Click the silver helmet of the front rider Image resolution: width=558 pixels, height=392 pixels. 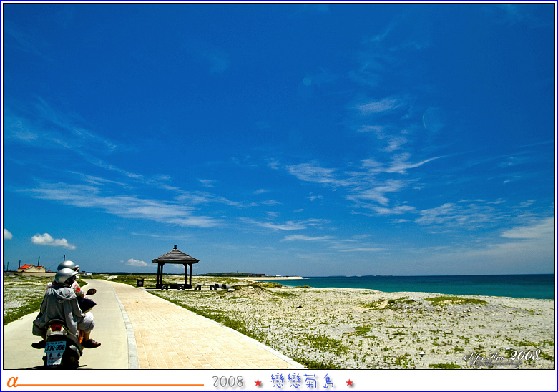click(x=65, y=275)
